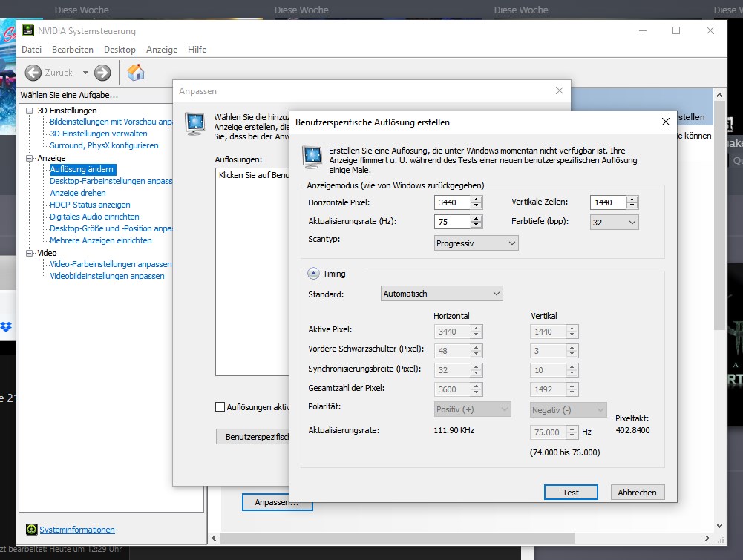Viewport: 743px width, 560px height.
Task: Increase Vertikale Zeilen with up arrow
Action: pyautogui.click(x=632, y=199)
